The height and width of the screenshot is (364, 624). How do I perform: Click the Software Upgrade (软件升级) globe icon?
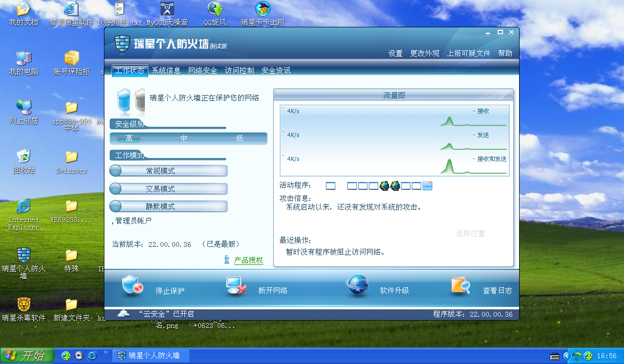357,286
